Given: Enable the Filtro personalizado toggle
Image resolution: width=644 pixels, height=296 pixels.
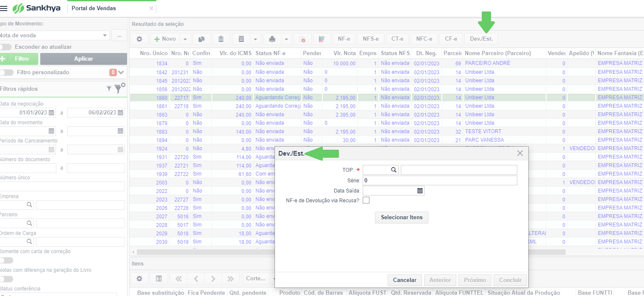Looking at the screenshot, I should 7,73.
